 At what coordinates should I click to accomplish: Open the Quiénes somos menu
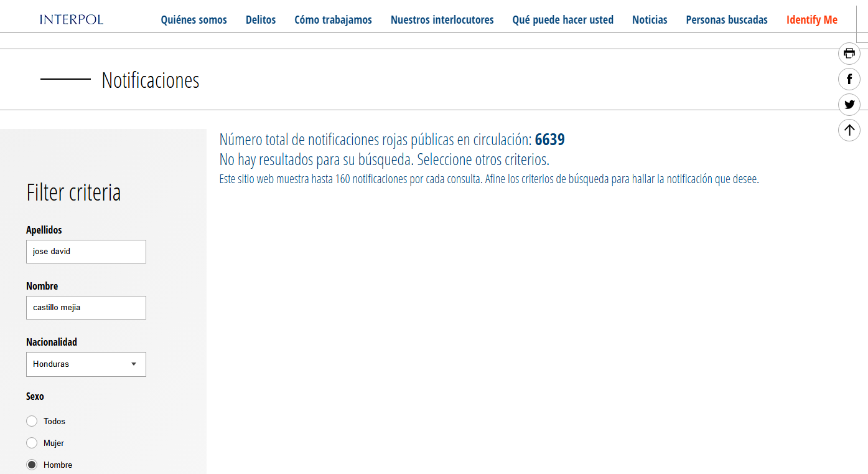tap(194, 20)
